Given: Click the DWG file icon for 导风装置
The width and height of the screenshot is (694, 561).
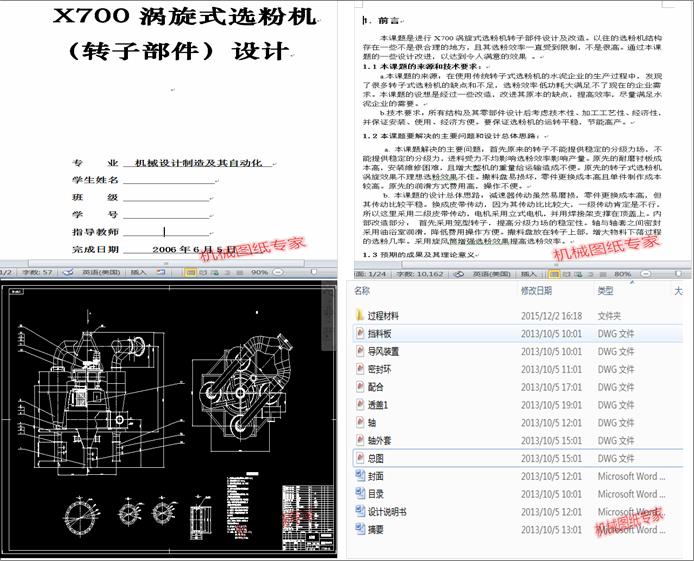Looking at the screenshot, I should [360, 351].
